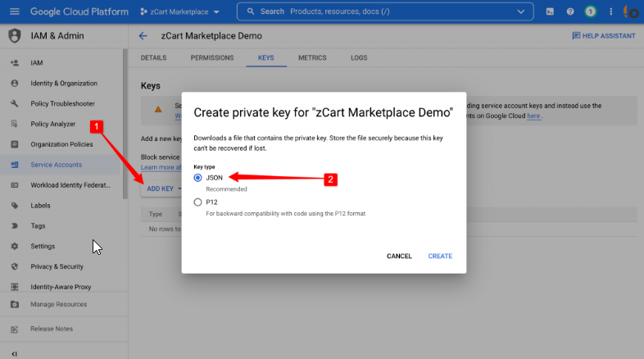This screenshot has height=359, width=644.
Task: Open Cloud Shell terminal icon
Action: [549, 12]
